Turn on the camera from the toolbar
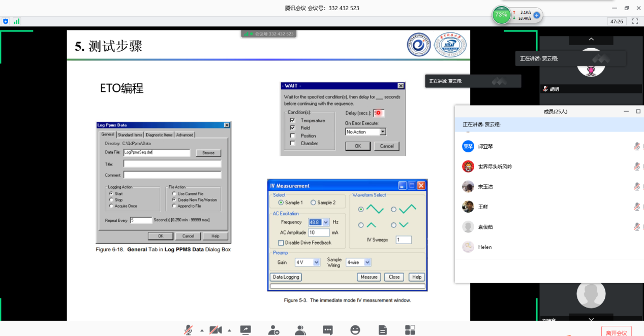 coord(216,330)
